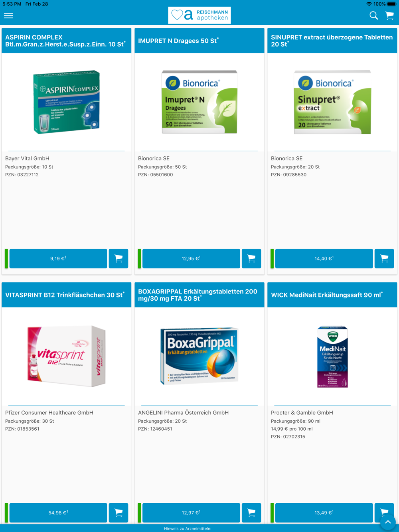Add Imupret N Dragees to cart
Image resolution: width=399 pixels, height=532 pixels.
pos(251,258)
